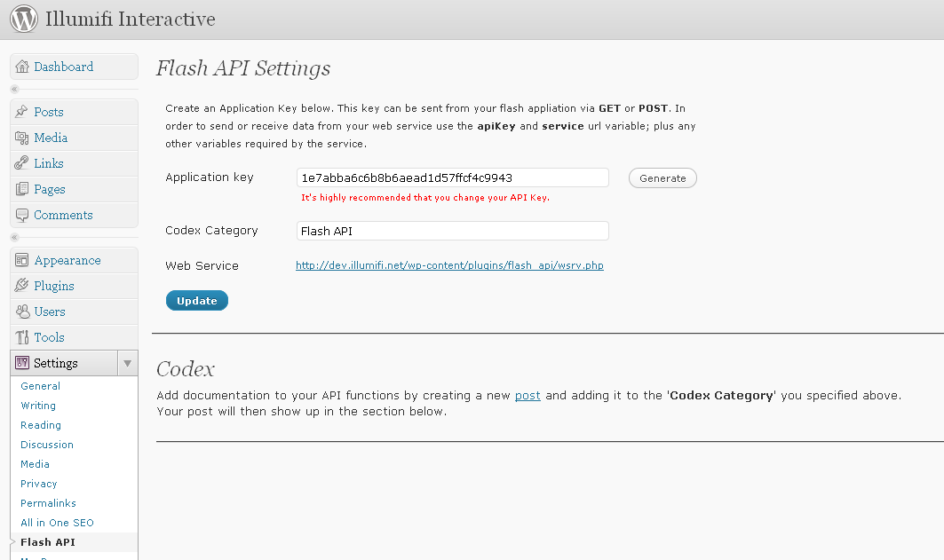The height and width of the screenshot is (560, 944).
Task: Click the Media icon next to Media
Action: [21, 138]
